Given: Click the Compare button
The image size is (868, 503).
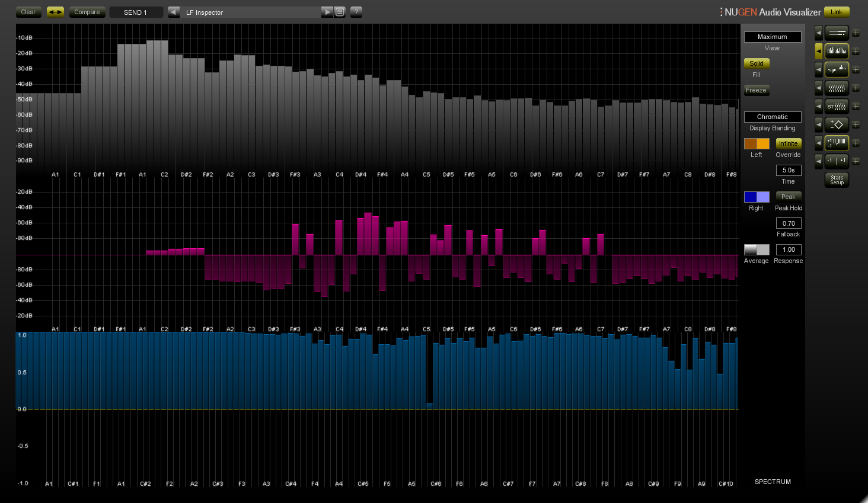Looking at the screenshot, I should [x=87, y=12].
